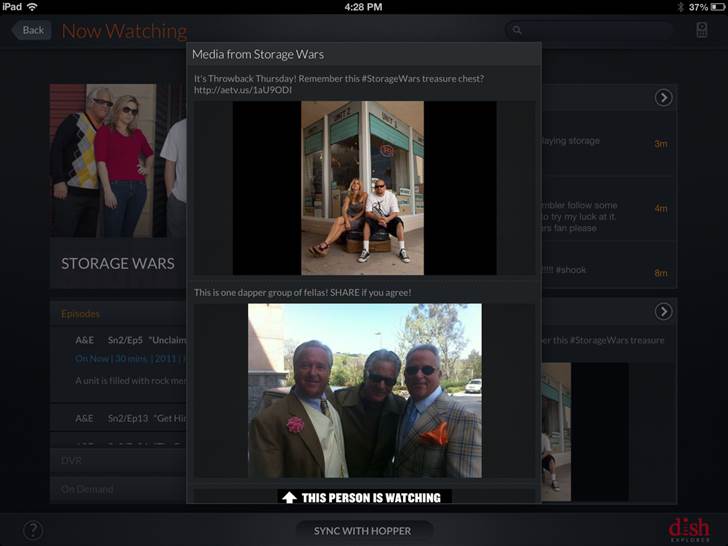The image size is (728, 546).
Task: Click the search magnifier icon
Action: (x=517, y=30)
